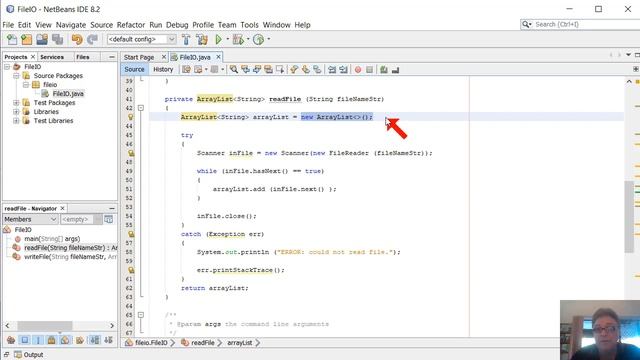This screenshot has width=640, height=360.
Task: Collapse the FileIO project tree node
Action: tap(7, 67)
